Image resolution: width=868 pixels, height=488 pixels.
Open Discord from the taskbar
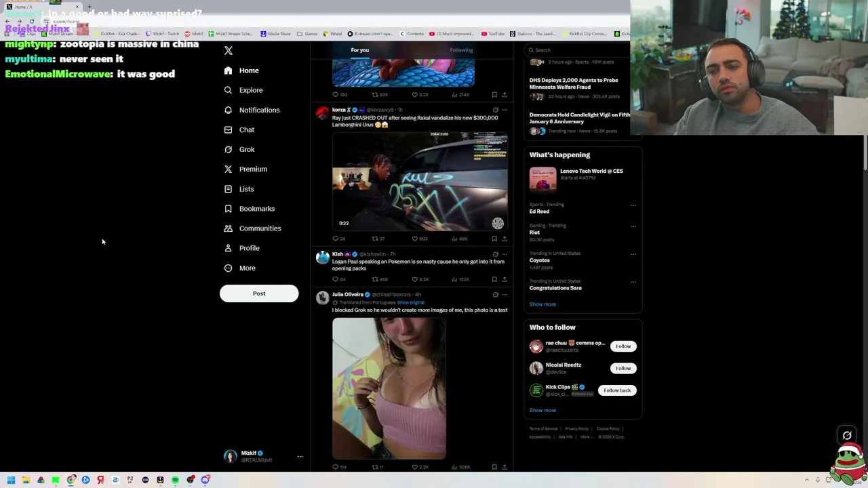(x=205, y=480)
